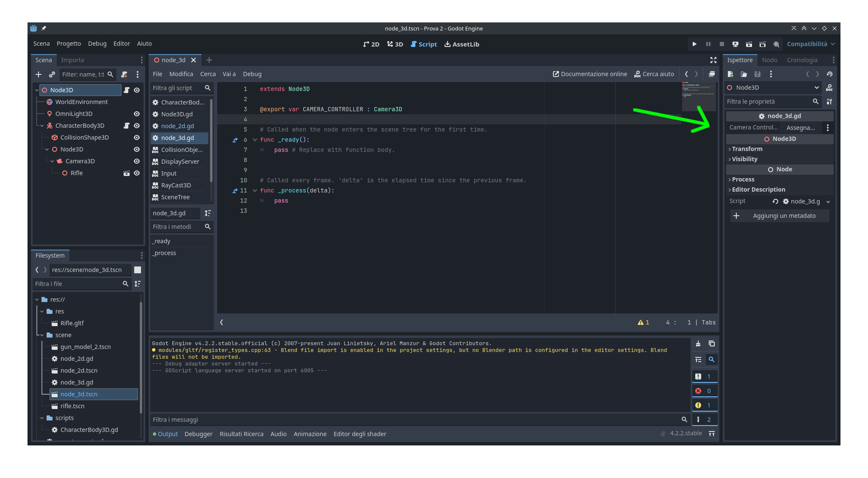Open the Node3D documentation icon in the Inspector
The height and width of the screenshot is (478, 868).
click(x=829, y=88)
